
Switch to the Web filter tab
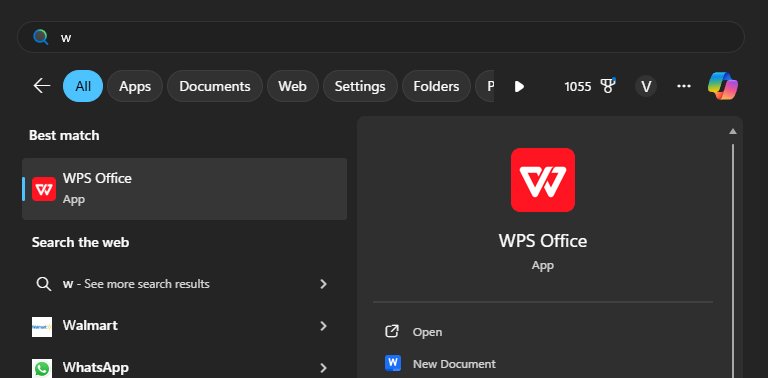click(292, 86)
